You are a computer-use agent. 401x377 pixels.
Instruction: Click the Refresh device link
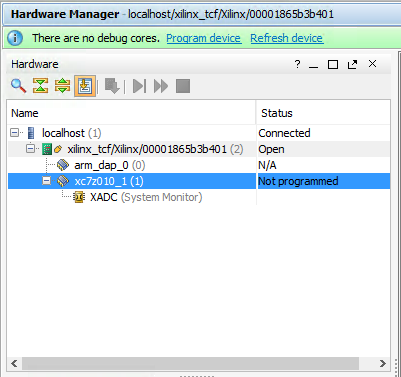[x=287, y=38]
